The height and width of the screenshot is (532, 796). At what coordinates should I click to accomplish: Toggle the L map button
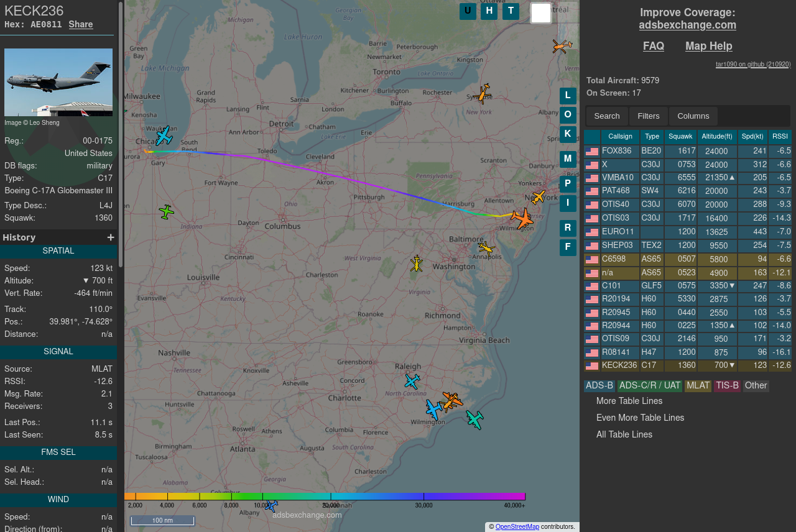[x=568, y=96]
